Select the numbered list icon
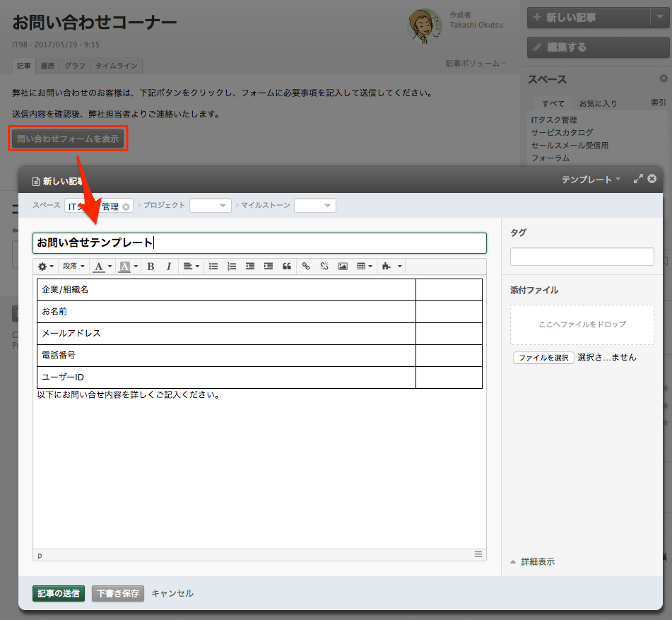 [231, 267]
